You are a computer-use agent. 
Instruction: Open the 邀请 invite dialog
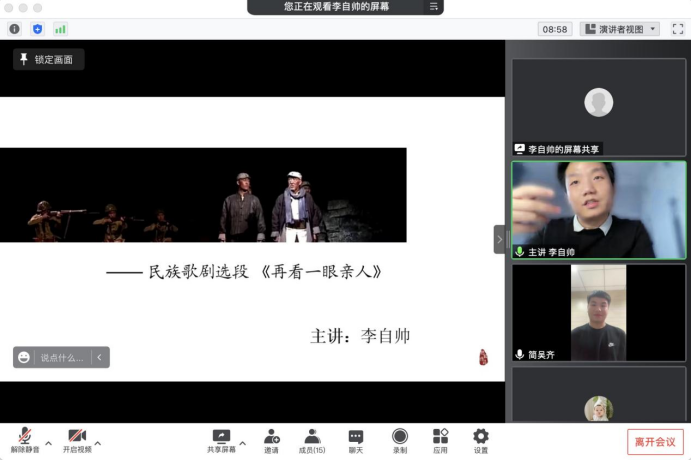click(271, 441)
